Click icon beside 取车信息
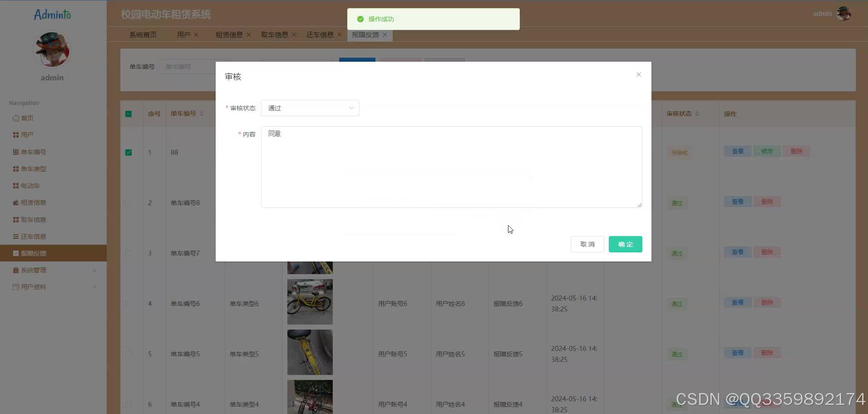This screenshot has height=414, width=868. pyautogui.click(x=16, y=220)
